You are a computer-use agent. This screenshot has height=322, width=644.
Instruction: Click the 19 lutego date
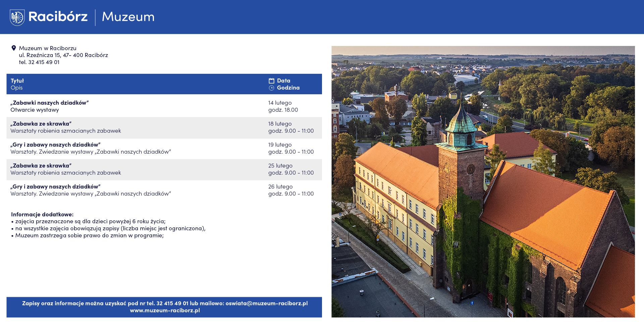[x=280, y=145]
